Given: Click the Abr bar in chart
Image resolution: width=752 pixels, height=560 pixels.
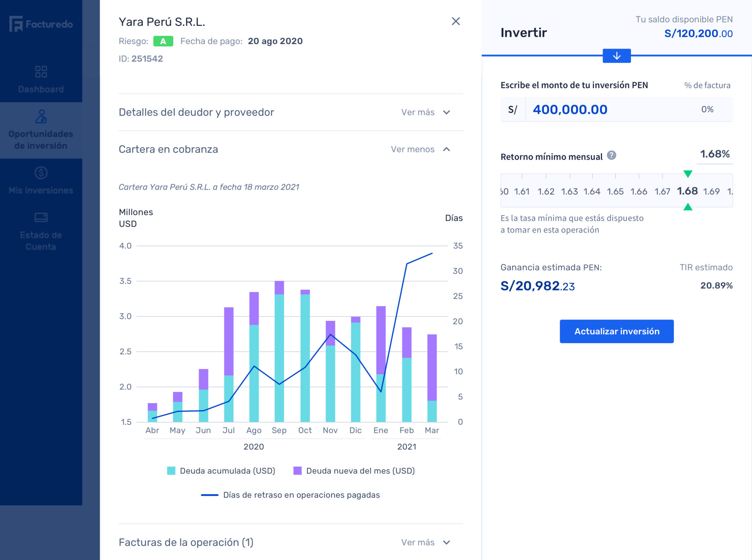Looking at the screenshot, I should [152, 412].
